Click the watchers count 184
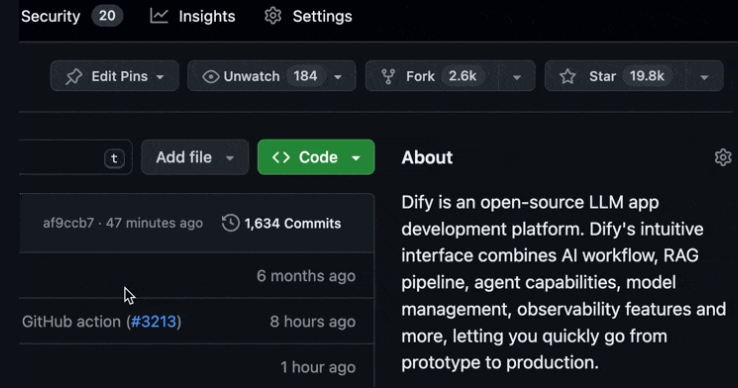 [305, 76]
